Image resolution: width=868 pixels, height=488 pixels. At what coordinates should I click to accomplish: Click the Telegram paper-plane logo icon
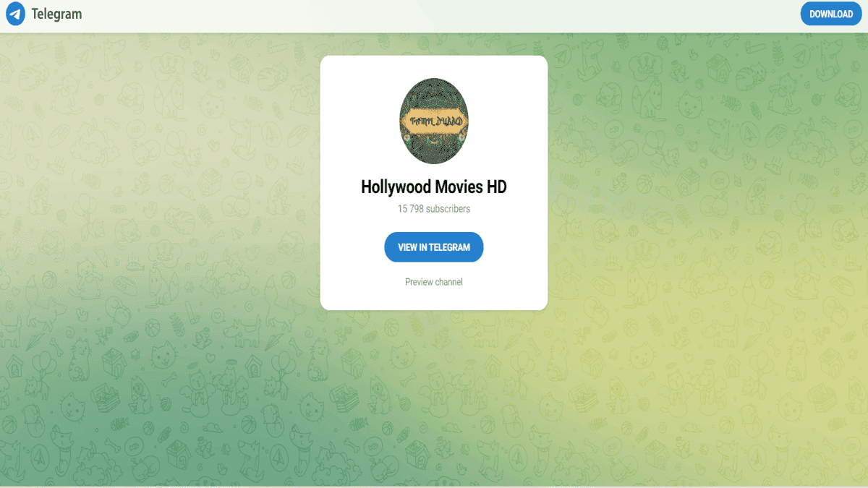(14, 14)
